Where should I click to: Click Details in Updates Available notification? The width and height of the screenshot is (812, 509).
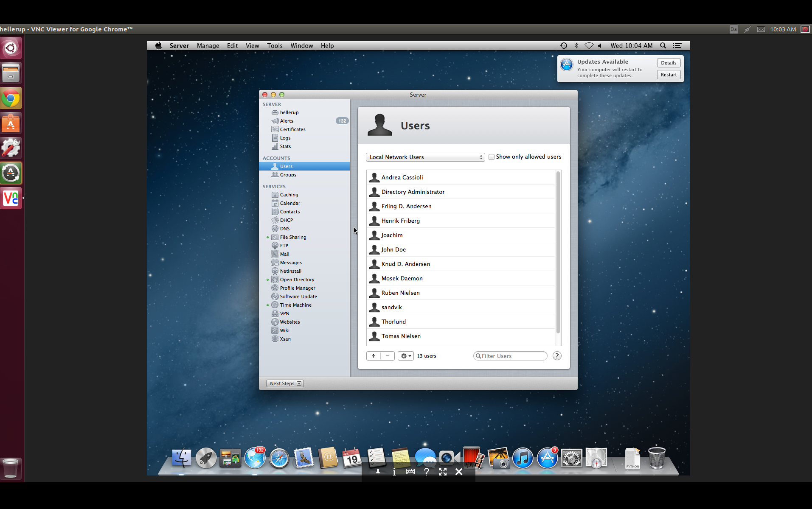coord(669,63)
